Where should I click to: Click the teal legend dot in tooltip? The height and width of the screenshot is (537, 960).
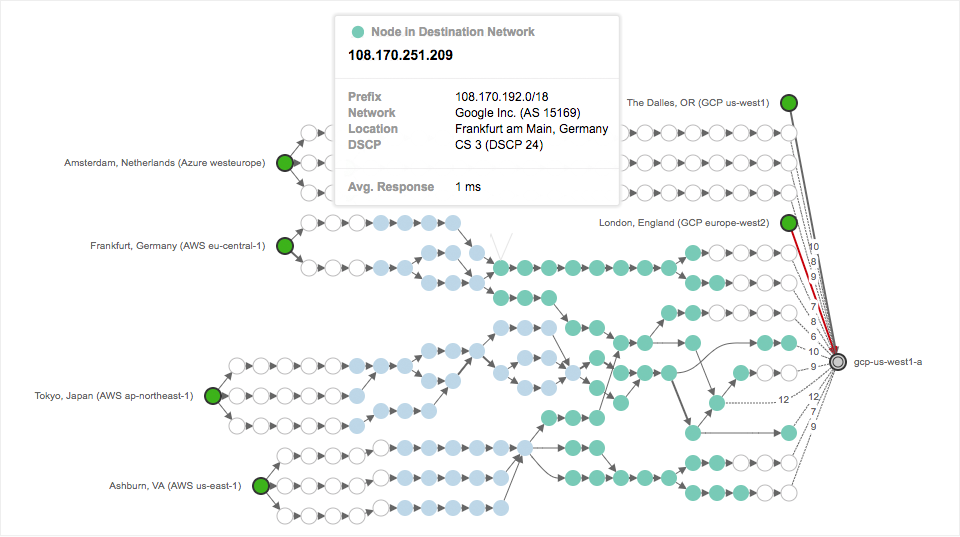tap(358, 32)
